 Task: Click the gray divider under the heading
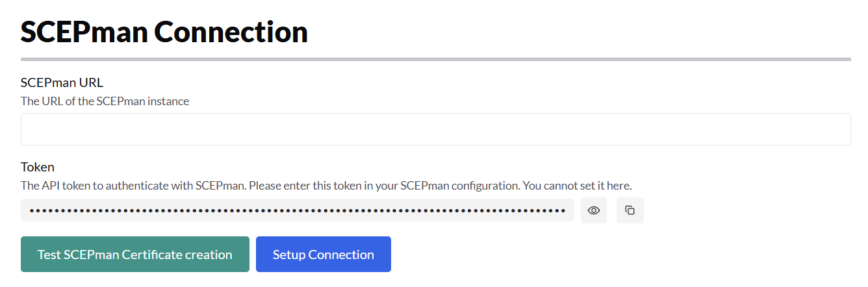(435, 59)
